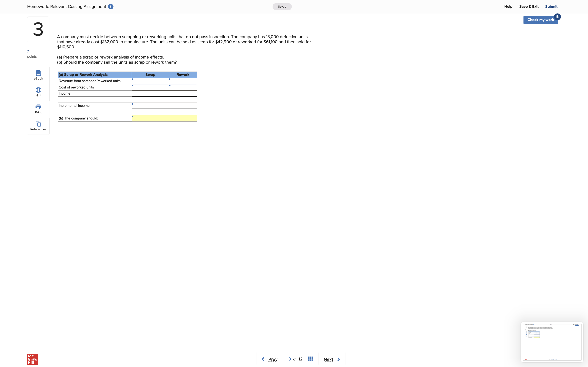Click the right chevron beside Next

[339, 359]
